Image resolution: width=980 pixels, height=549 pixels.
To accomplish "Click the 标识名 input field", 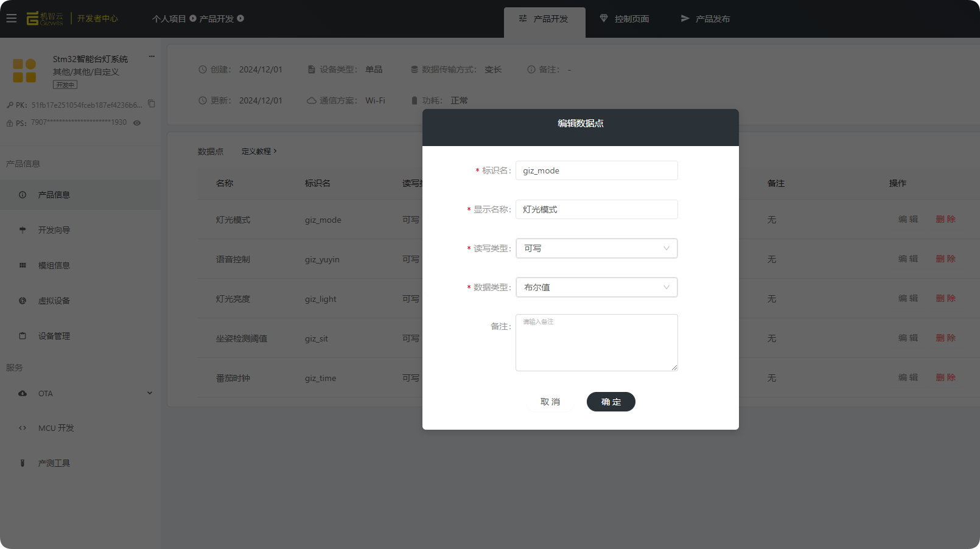I will click(597, 170).
